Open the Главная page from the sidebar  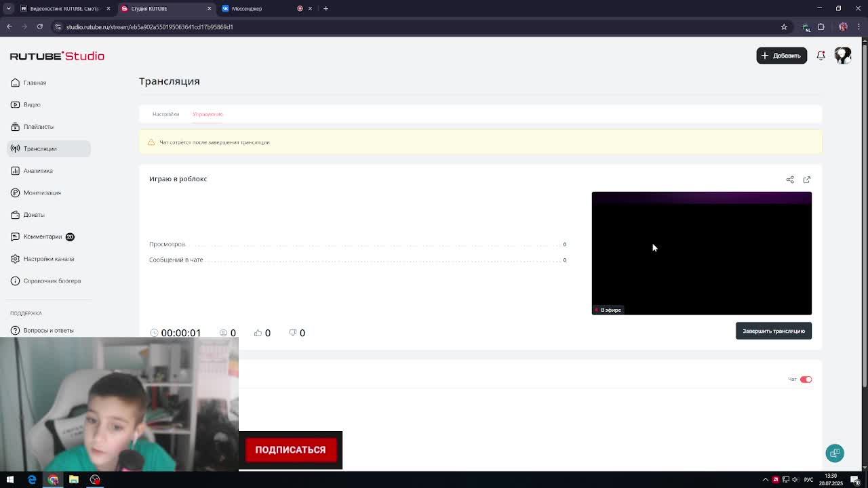[x=35, y=83]
